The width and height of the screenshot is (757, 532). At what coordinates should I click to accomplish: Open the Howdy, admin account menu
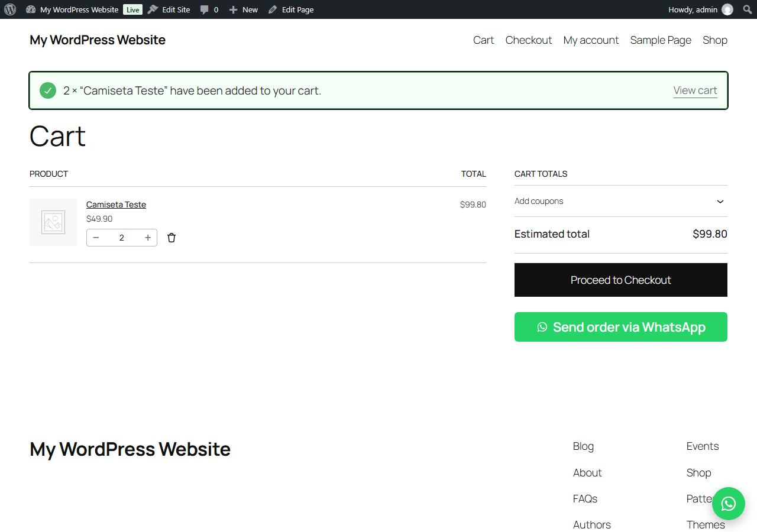(700, 9)
